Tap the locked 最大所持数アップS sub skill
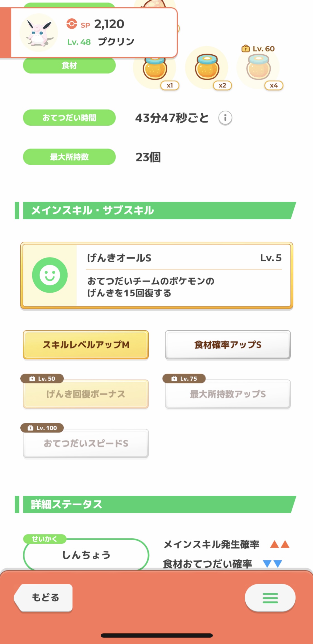Screen dimensions: 313x644 click(228, 394)
